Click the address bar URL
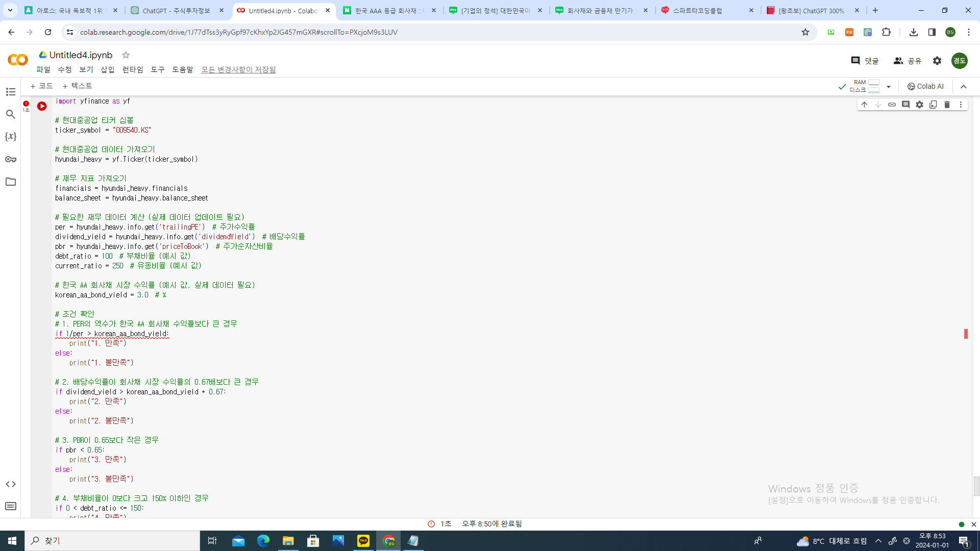Screen dimensions: 980x551 pyautogui.click(x=238, y=32)
